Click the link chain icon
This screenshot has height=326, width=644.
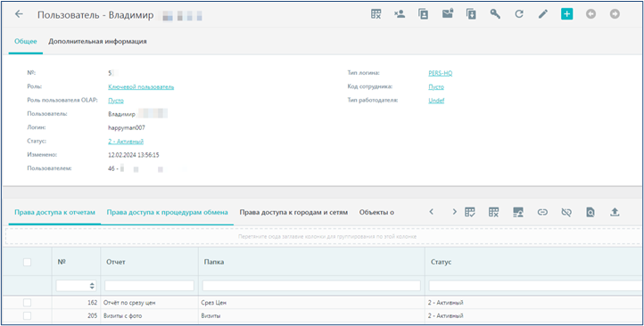(542, 212)
